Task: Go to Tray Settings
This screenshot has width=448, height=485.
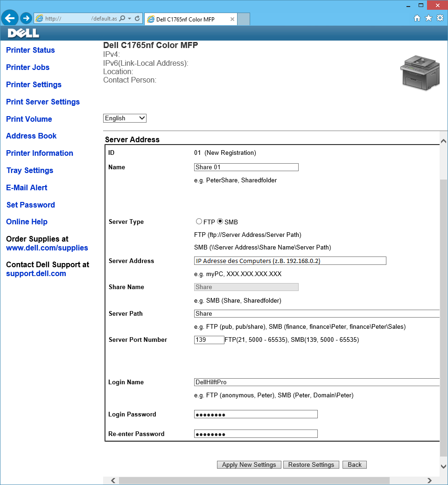Action: (30, 170)
